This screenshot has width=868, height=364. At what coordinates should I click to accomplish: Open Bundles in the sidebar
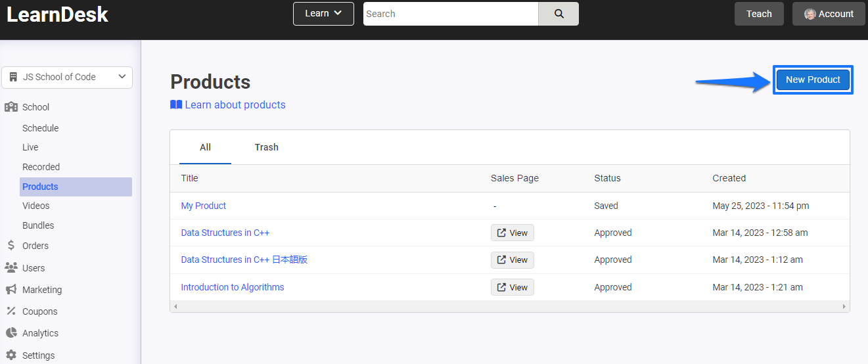(38, 225)
